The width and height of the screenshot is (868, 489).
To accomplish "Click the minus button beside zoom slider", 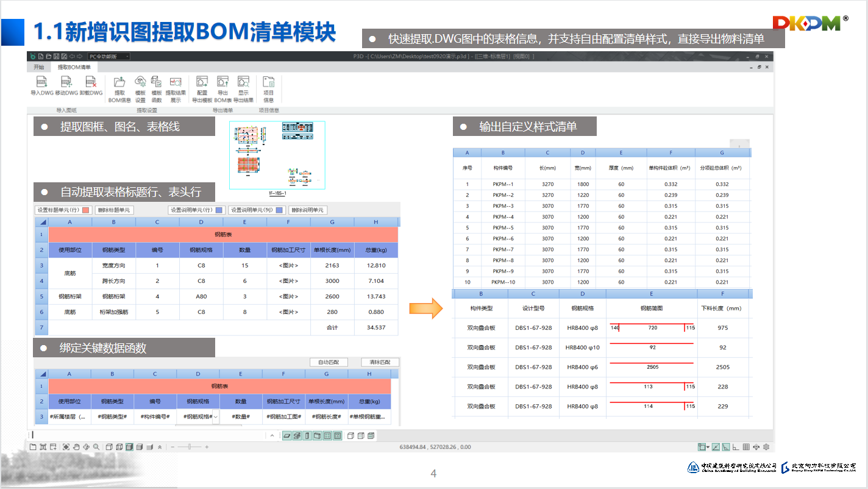I will (x=173, y=447).
